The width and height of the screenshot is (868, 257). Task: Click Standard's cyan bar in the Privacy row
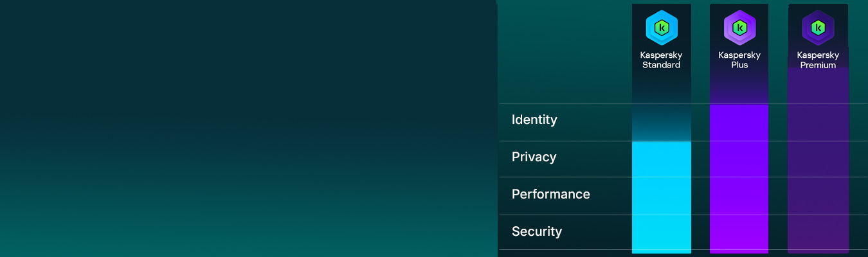tap(662, 159)
